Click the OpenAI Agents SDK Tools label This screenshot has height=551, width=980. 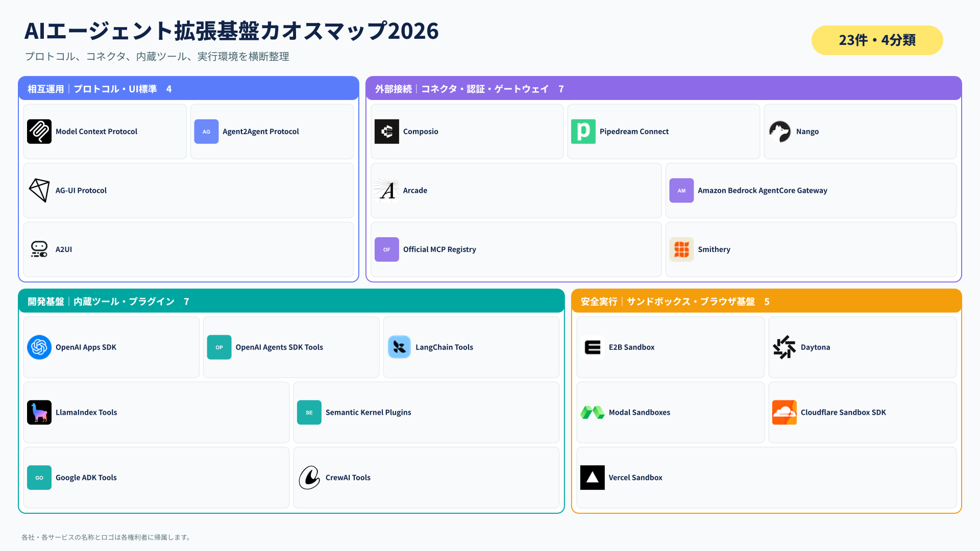(x=279, y=347)
